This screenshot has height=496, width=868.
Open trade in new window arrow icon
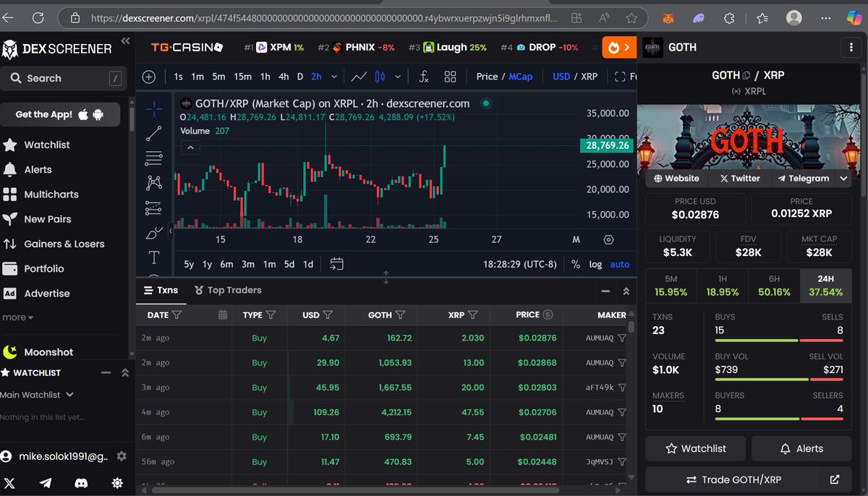pos(834,479)
